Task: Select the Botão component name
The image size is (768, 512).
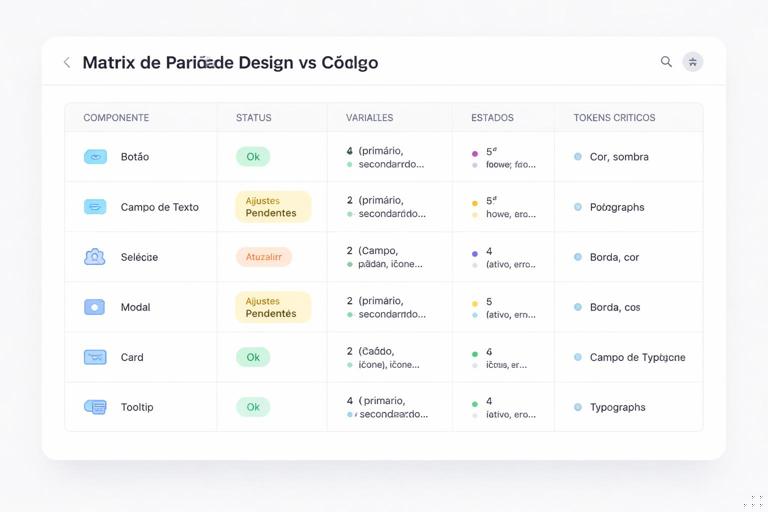Action: tap(135, 157)
